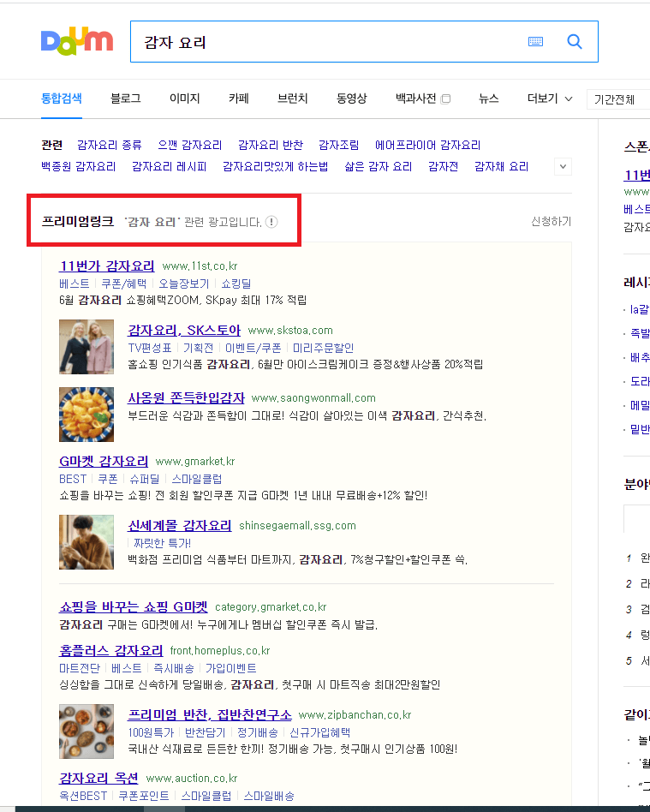This screenshot has width=650, height=812.
Task: Open 쇼핑을 바꾸는 쇼핑 G마켓 link
Action: pos(134,607)
